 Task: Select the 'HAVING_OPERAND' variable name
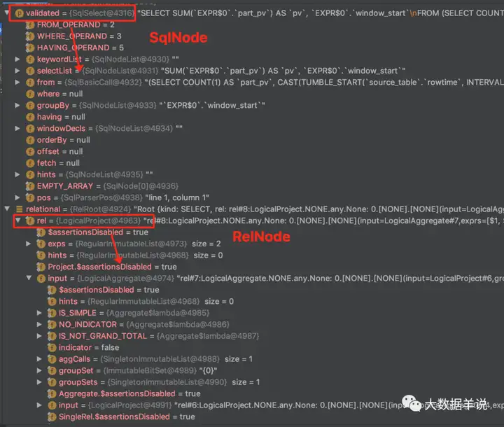click(73, 48)
